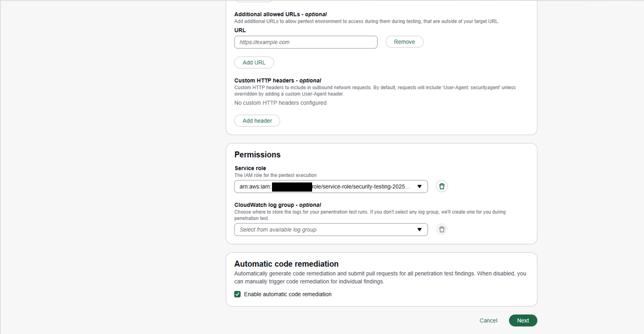Click the trash icon beside Service role
The height and width of the screenshot is (334, 644).
[442, 187]
